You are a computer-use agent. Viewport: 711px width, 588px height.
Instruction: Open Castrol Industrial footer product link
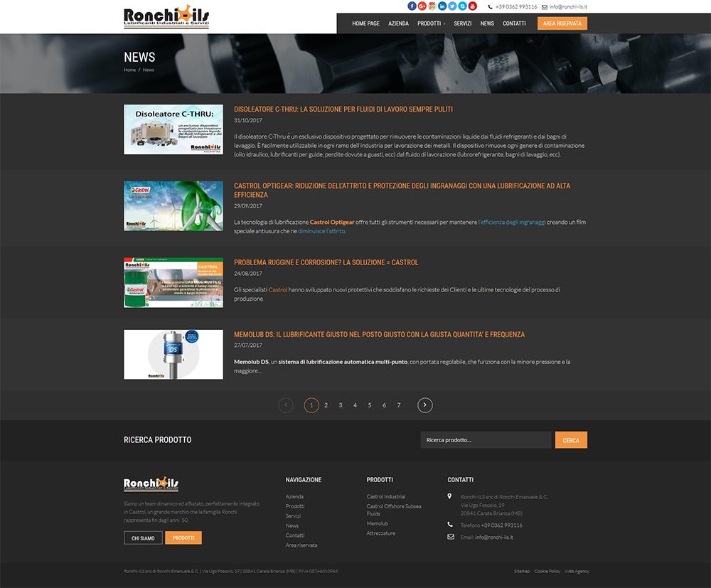[386, 497]
